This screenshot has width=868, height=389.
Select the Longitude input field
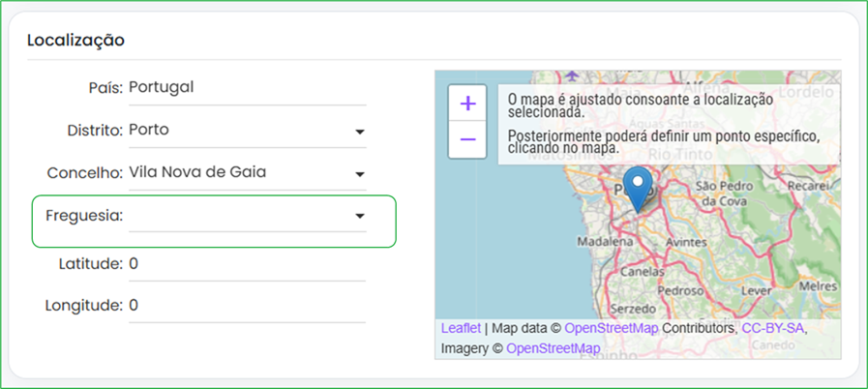[247, 306]
